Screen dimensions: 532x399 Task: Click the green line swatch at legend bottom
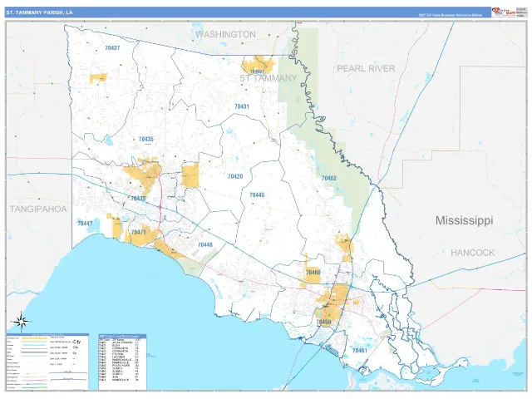point(34,387)
